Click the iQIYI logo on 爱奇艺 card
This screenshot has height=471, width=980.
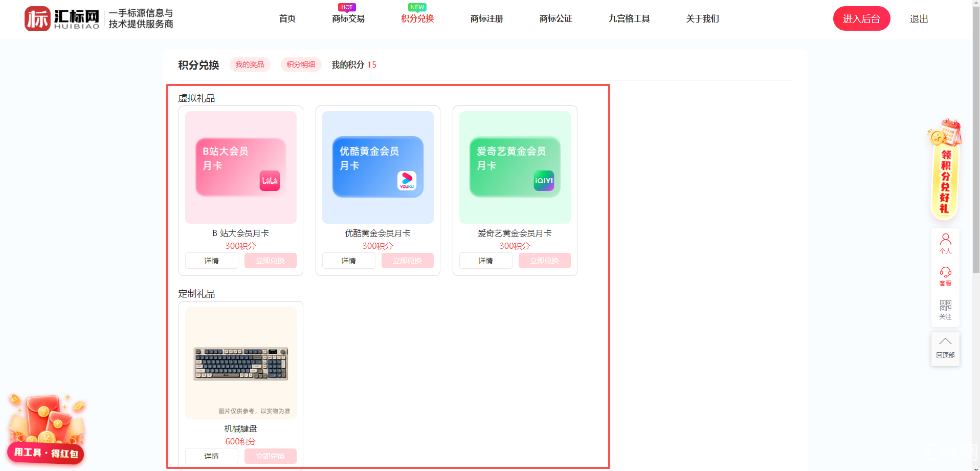tap(544, 181)
